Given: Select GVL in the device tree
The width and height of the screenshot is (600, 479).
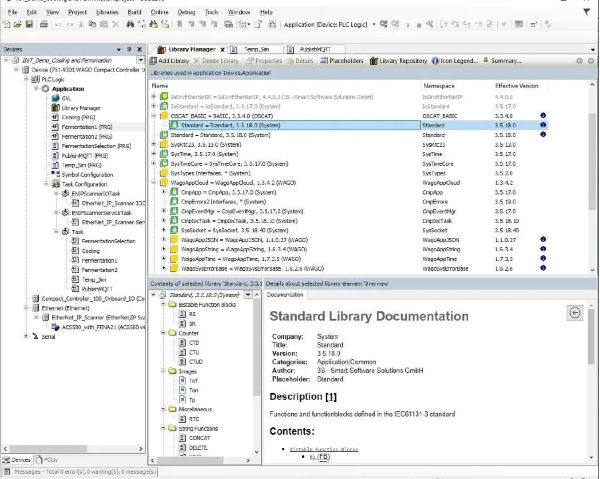Looking at the screenshot, I should [x=66, y=98].
